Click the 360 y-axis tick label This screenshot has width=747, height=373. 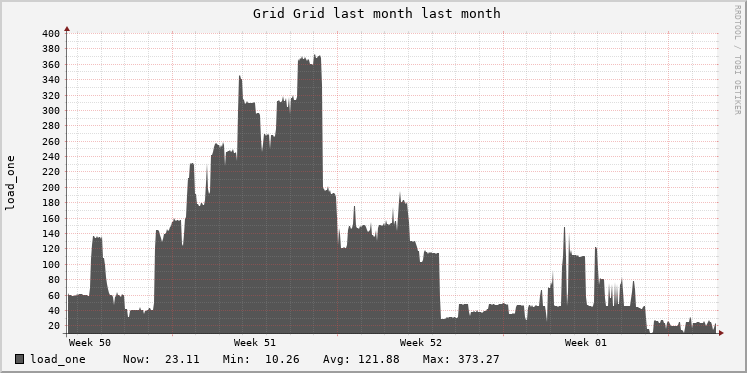click(51, 64)
